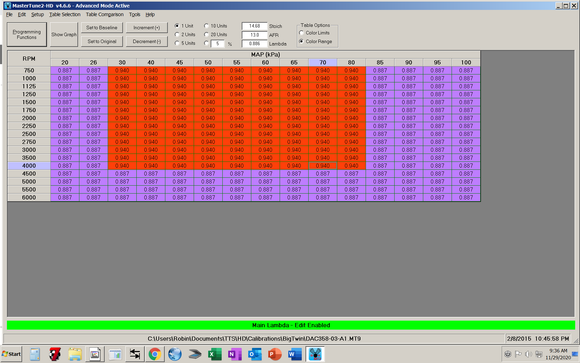This screenshot has width=580, height=363.
Task: Open the notepad taskbar icon next to Start
Action: (35, 354)
